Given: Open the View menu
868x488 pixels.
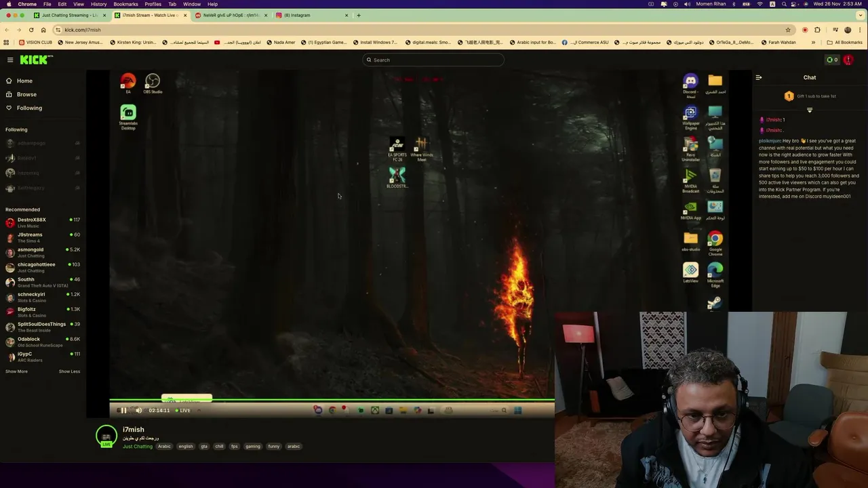Looking at the screenshot, I should click(x=79, y=4).
